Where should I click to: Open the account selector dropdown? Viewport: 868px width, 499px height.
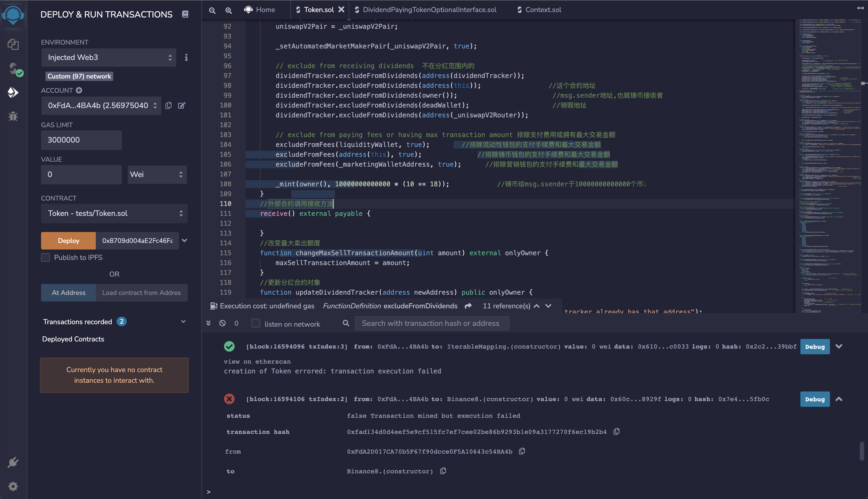[101, 106]
